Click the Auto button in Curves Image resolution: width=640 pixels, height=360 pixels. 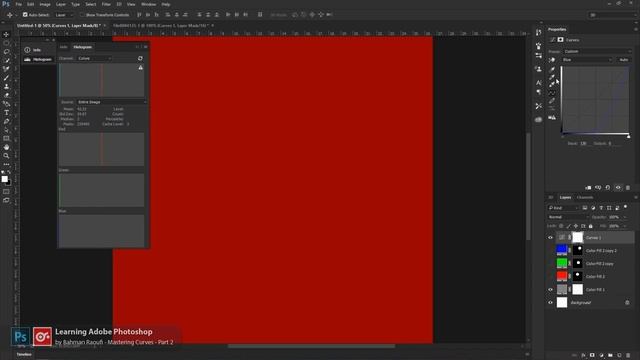click(x=624, y=60)
